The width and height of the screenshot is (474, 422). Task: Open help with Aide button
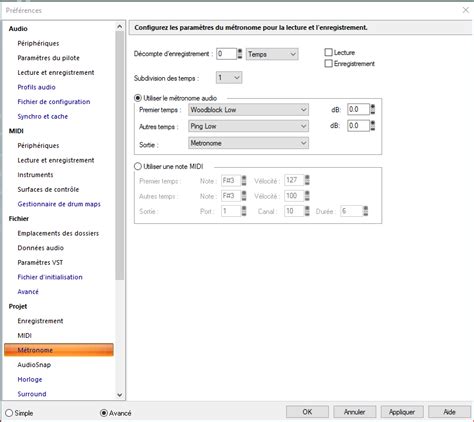point(449,412)
